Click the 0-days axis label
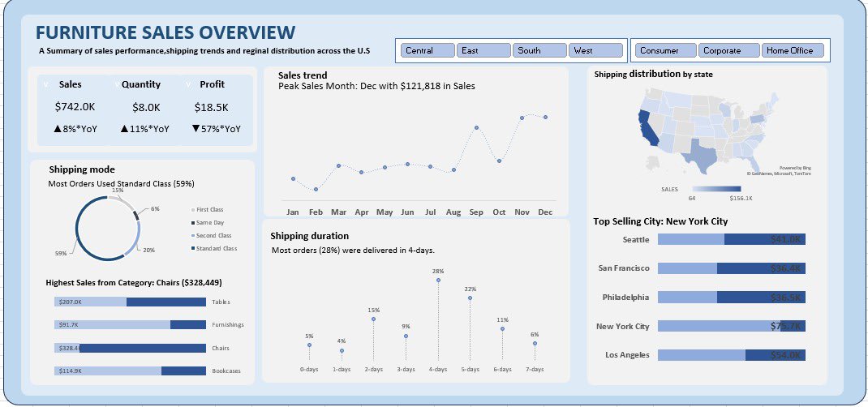 [x=309, y=369]
